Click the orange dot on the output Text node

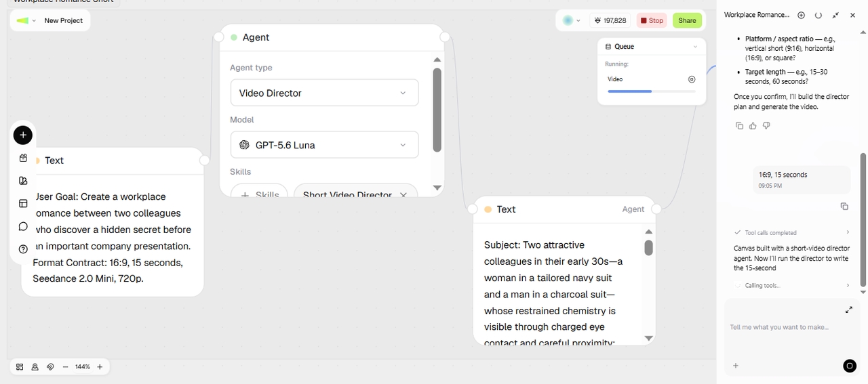point(488,209)
